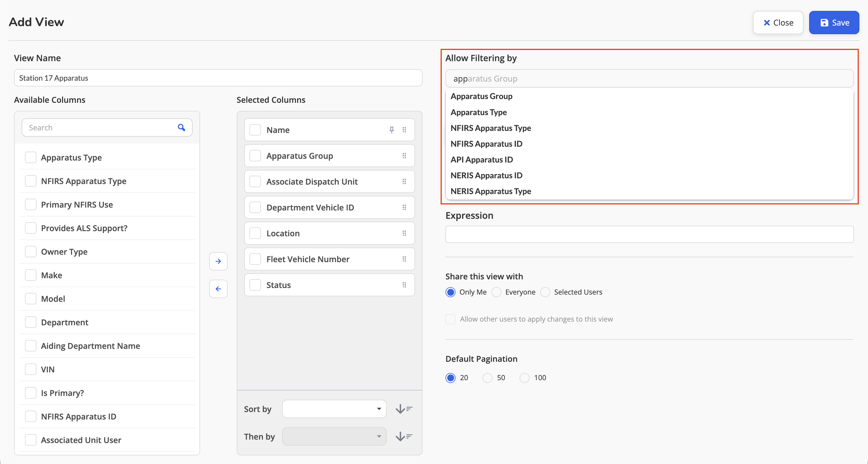Tick the Fleet Vehicle Number checkbox
The height and width of the screenshot is (464, 868).
tap(255, 259)
